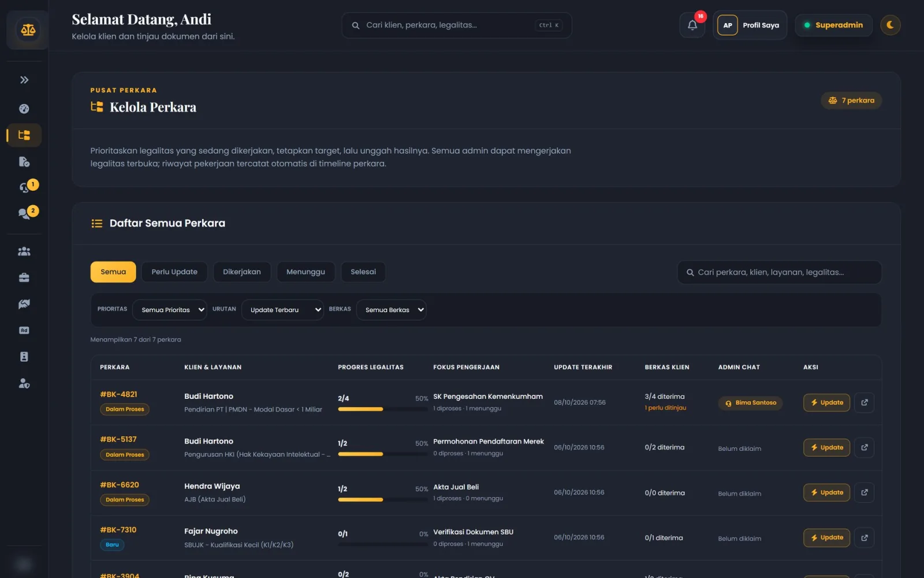
Task: Show the Menunggu tab
Action: 305,272
